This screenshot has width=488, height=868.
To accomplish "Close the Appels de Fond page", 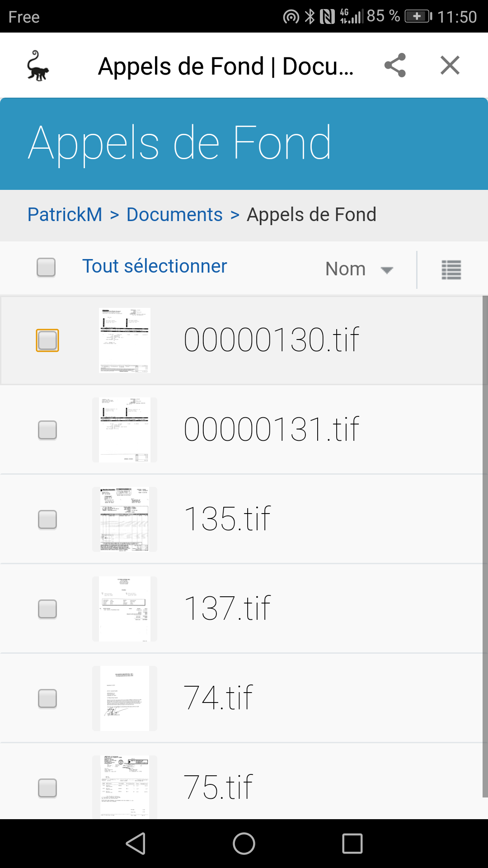I will pos(450,66).
